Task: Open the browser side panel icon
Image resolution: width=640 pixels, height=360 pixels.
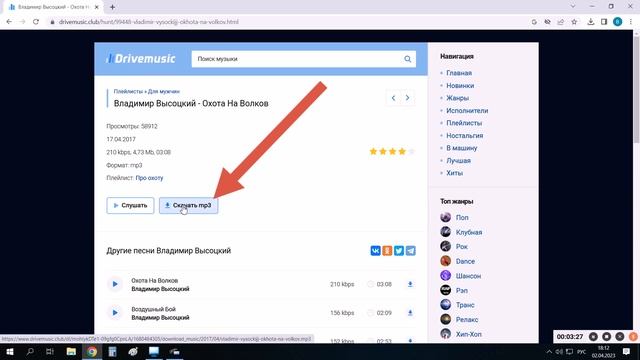Action: click(x=604, y=22)
